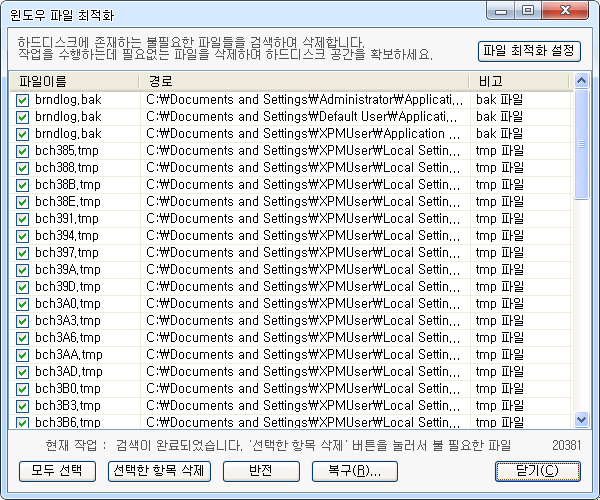The height and width of the screenshot is (500, 600).
Task: Toggle the checkbox for bch38B.tmp
Action: [23, 185]
